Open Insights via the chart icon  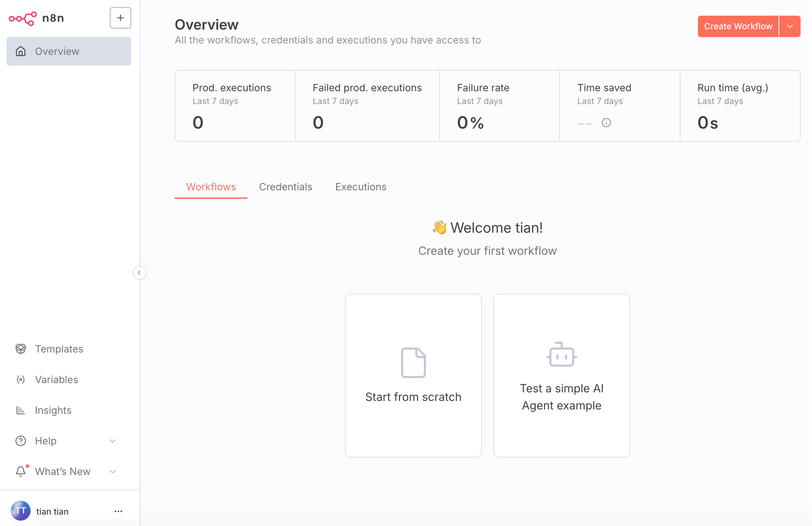[x=21, y=410]
